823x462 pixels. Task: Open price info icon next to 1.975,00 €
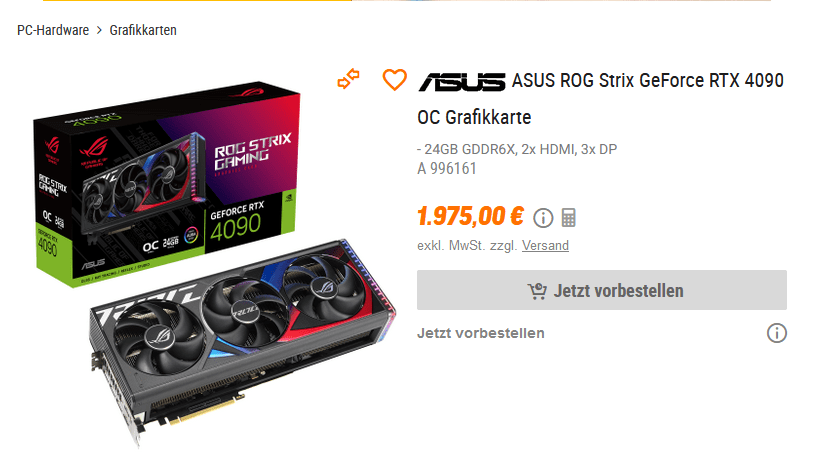click(543, 217)
